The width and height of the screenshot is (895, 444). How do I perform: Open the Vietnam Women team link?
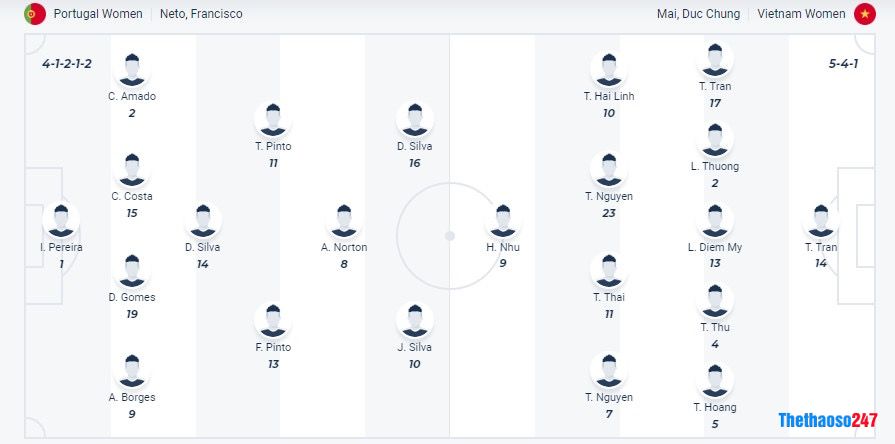800,14
